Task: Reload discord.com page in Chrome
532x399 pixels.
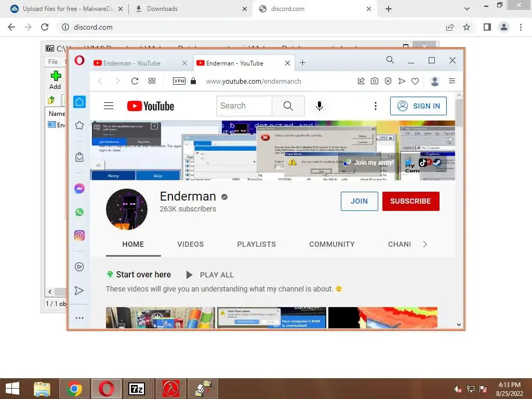Action: [45, 27]
